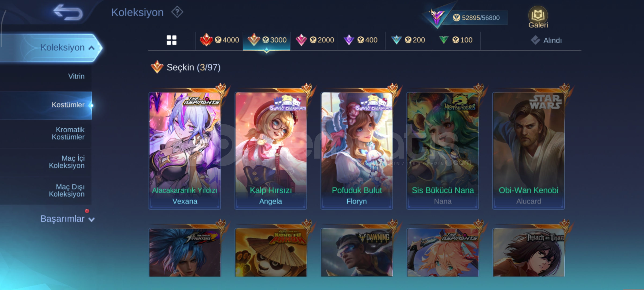Switch to Kromatik Kostümler

(x=68, y=133)
